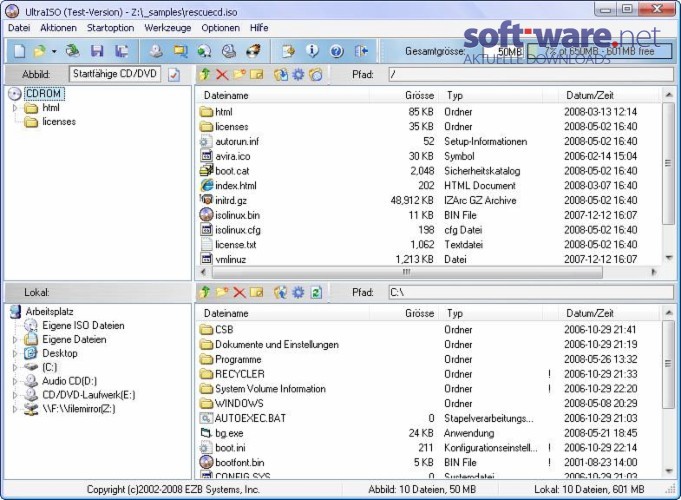Click the Compress ISO disc-drive icon
The height and width of the screenshot is (500, 681).
228,51
